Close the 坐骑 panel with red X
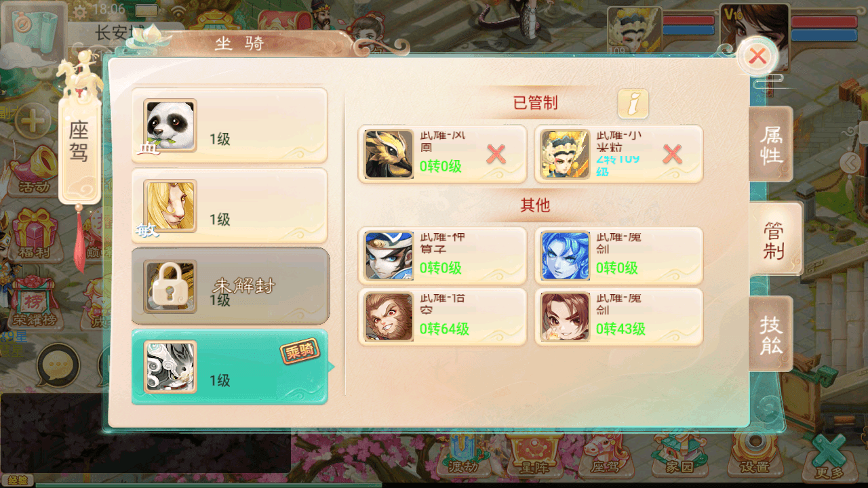Viewport: 868px width, 488px height. coord(757,56)
